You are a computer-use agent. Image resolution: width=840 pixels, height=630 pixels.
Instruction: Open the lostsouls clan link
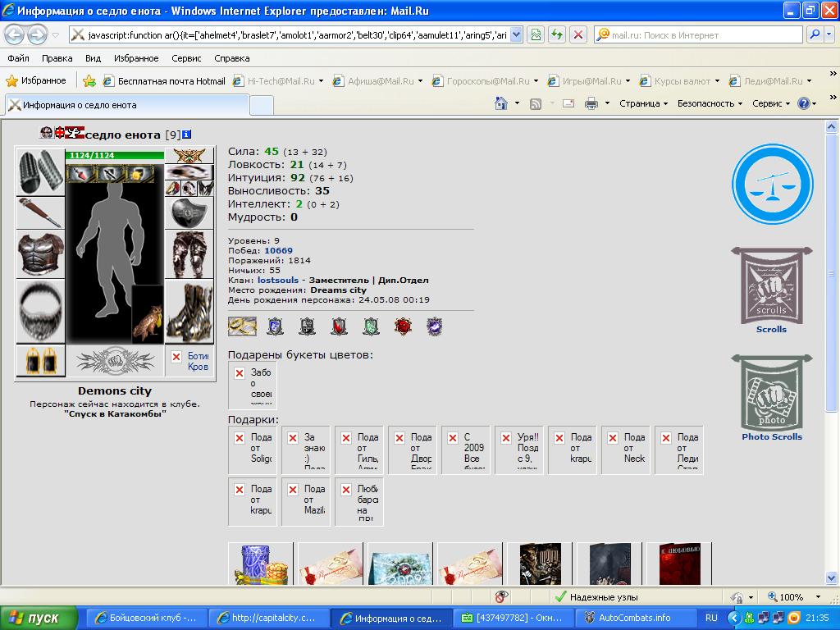(277, 281)
